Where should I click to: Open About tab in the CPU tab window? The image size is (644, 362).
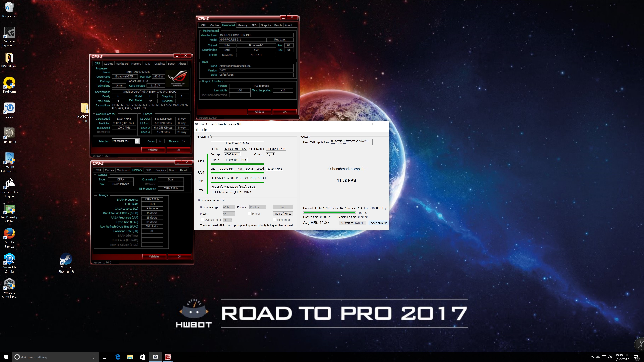[x=182, y=64]
